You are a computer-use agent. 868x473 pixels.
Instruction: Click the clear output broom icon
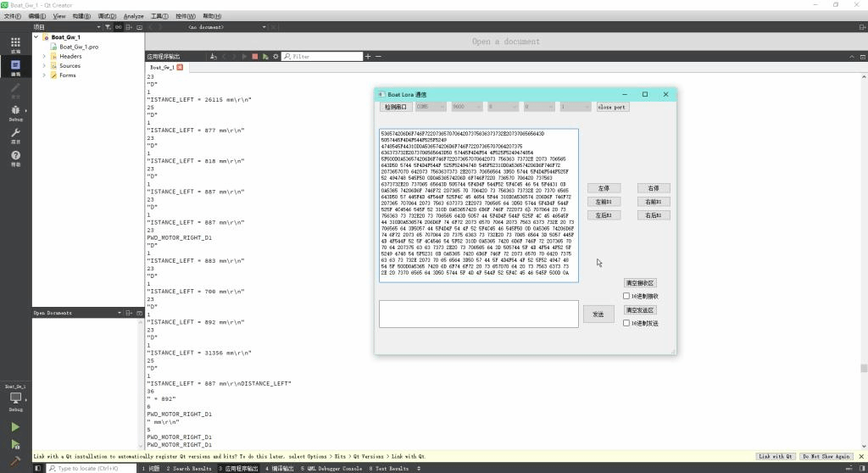213,57
